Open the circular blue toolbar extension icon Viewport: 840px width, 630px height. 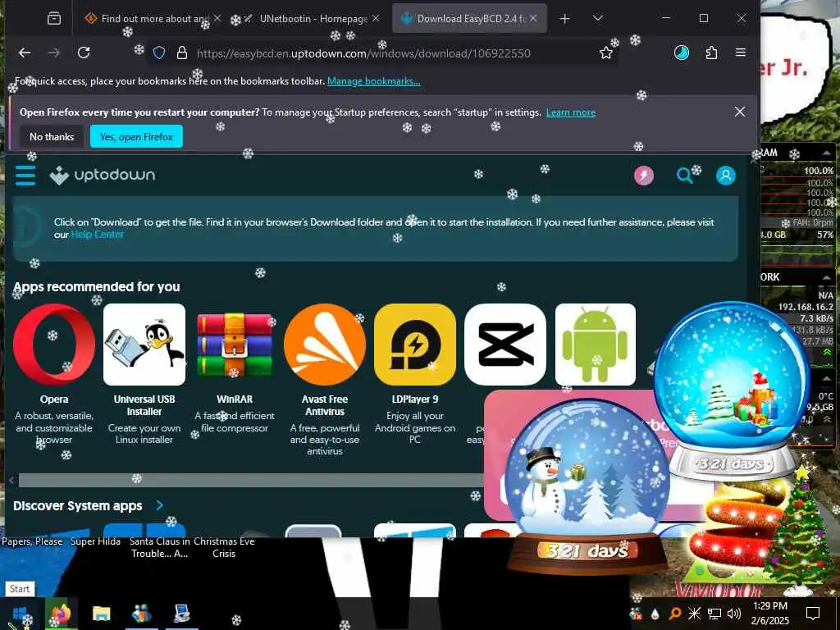[x=682, y=52]
